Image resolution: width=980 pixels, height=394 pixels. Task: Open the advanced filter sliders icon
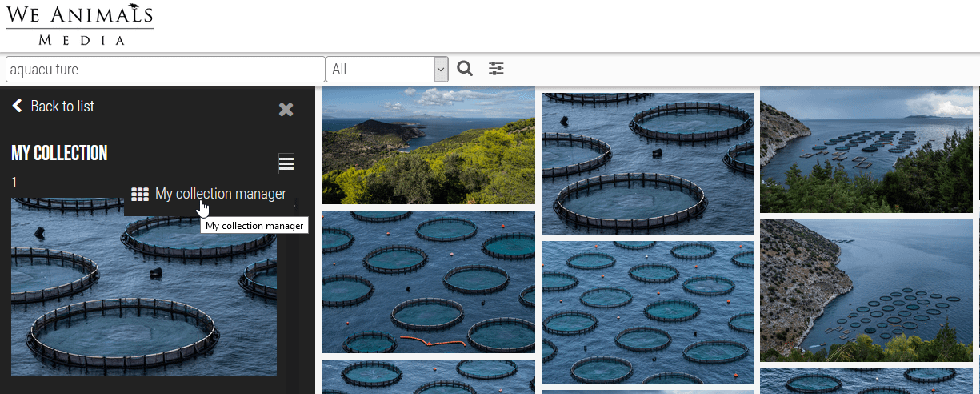[497, 69]
